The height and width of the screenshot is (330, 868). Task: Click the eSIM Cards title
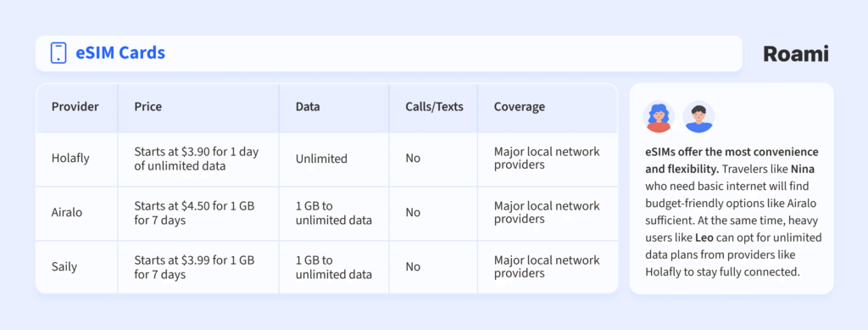pos(120,53)
